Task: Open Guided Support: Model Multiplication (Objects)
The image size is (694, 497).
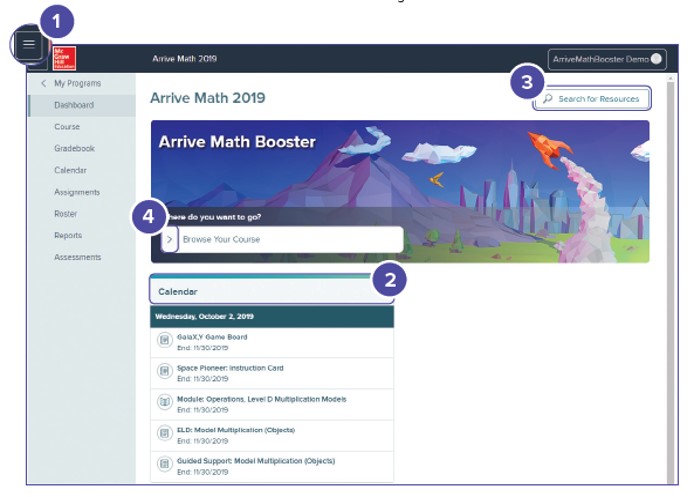Action: pyautogui.click(x=272, y=466)
